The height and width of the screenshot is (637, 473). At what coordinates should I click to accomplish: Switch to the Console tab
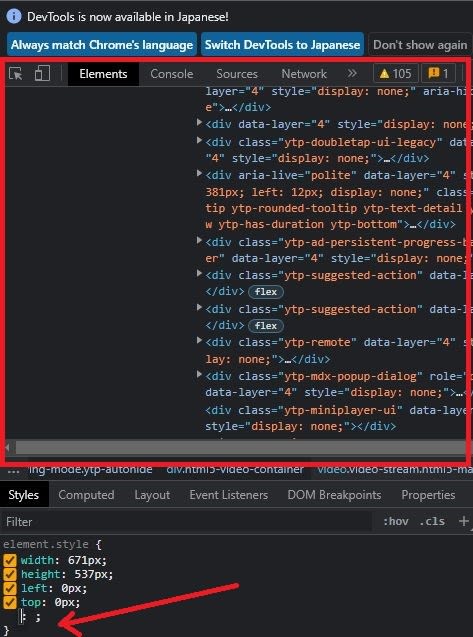[171, 74]
